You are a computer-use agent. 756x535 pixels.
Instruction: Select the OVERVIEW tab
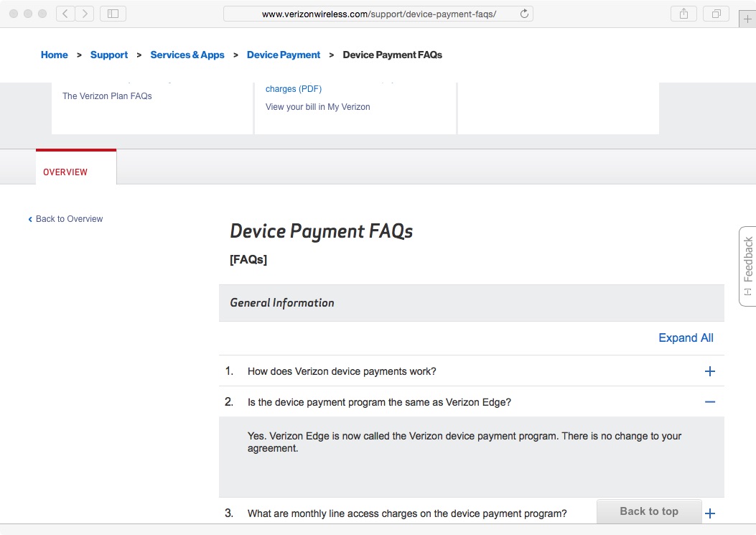click(x=76, y=167)
